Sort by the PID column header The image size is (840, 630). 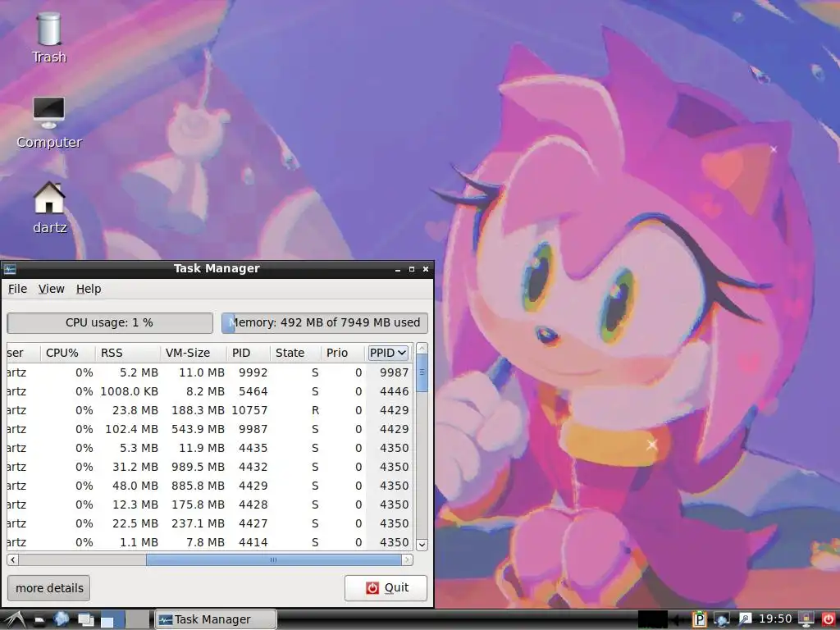coord(249,353)
